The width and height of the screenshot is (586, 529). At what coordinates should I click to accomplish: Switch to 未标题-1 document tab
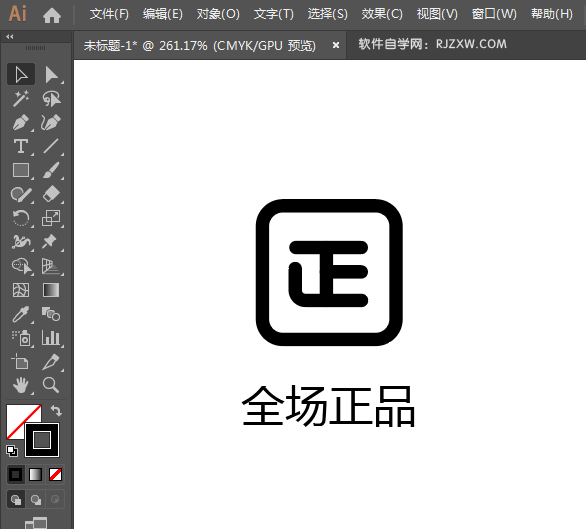point(200,46)
